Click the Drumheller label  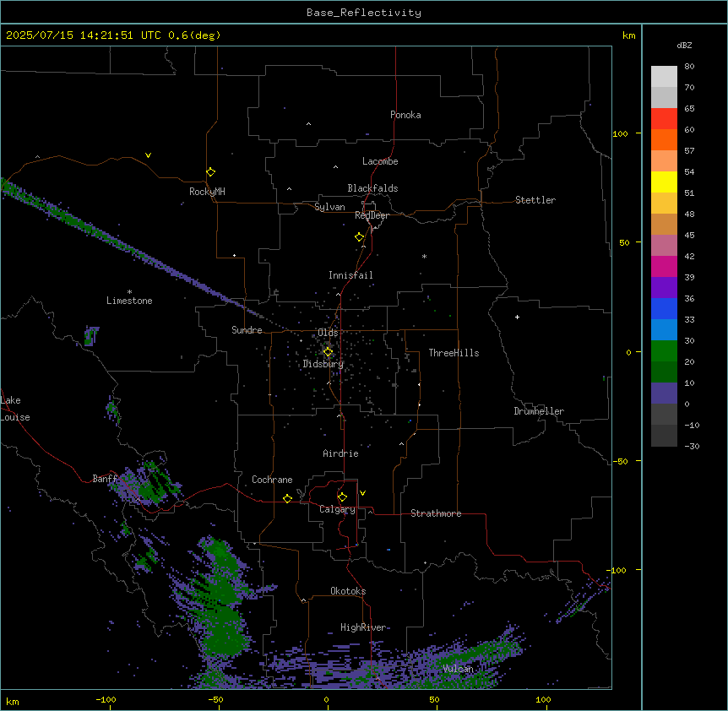point(539,411)
